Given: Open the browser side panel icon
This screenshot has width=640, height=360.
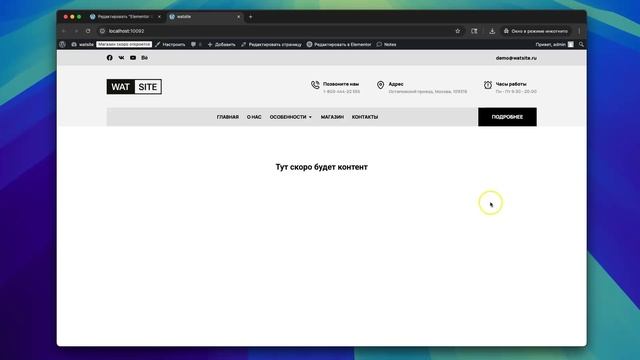Looking at the screenshot, I should tap(474, 31).
